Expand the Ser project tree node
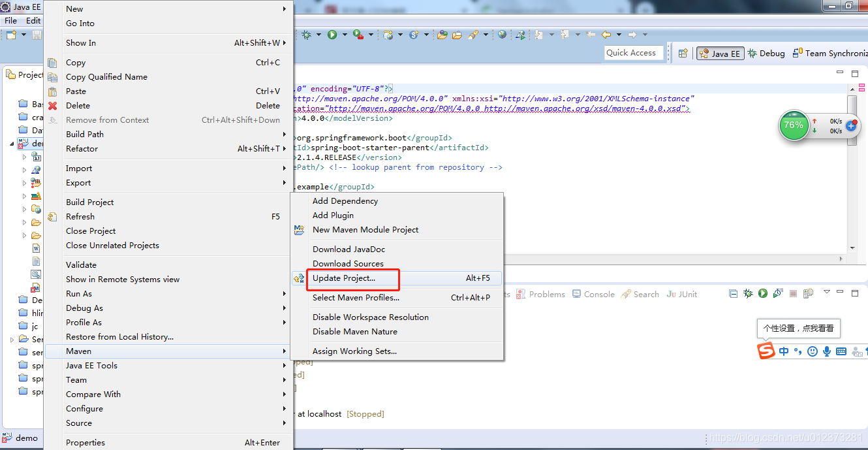The image size is (868, 450). 12,340
